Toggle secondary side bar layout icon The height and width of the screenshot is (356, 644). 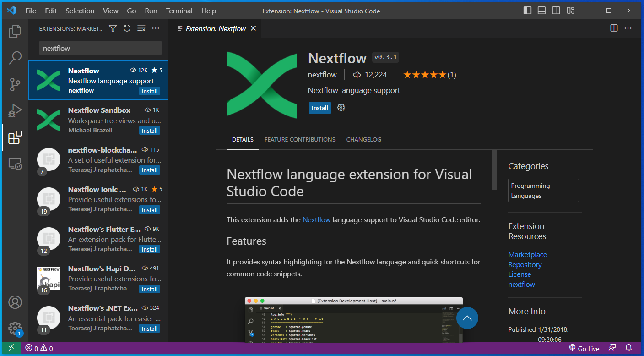[556, 11]
